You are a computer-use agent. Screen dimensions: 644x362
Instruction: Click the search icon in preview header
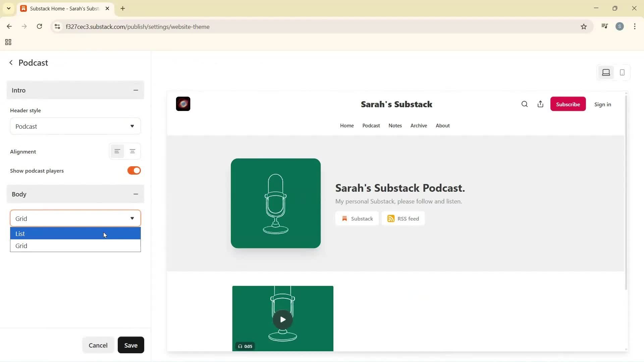(525, 104)
